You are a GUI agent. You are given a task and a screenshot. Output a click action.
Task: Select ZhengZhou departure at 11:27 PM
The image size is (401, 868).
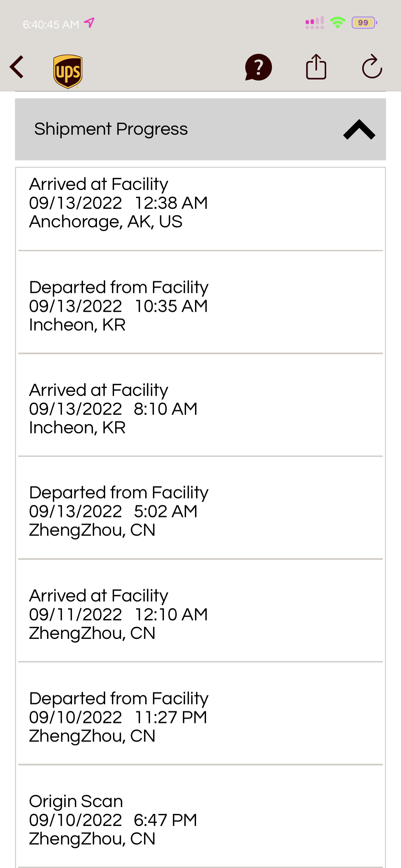click(200, 713)
